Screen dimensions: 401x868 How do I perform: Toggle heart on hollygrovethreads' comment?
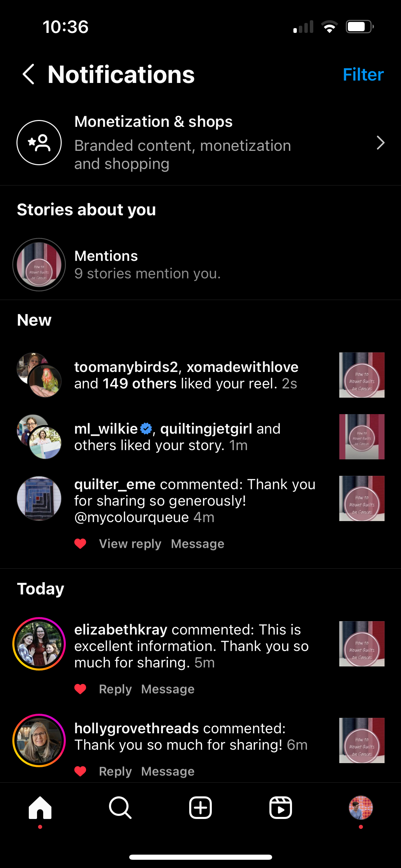click(81, 771)
